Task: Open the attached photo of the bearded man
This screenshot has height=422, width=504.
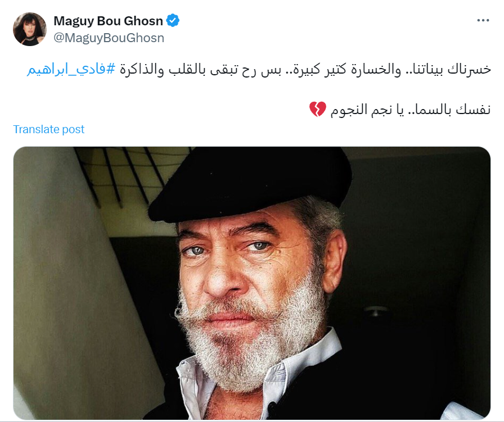Action: tap(251, 283)
